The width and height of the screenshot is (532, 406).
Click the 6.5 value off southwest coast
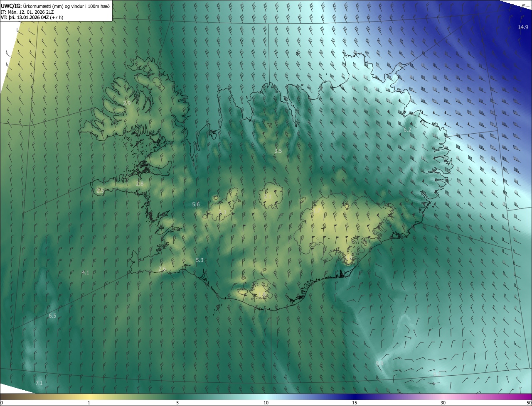pyautogui.click(x=52, y=316)
